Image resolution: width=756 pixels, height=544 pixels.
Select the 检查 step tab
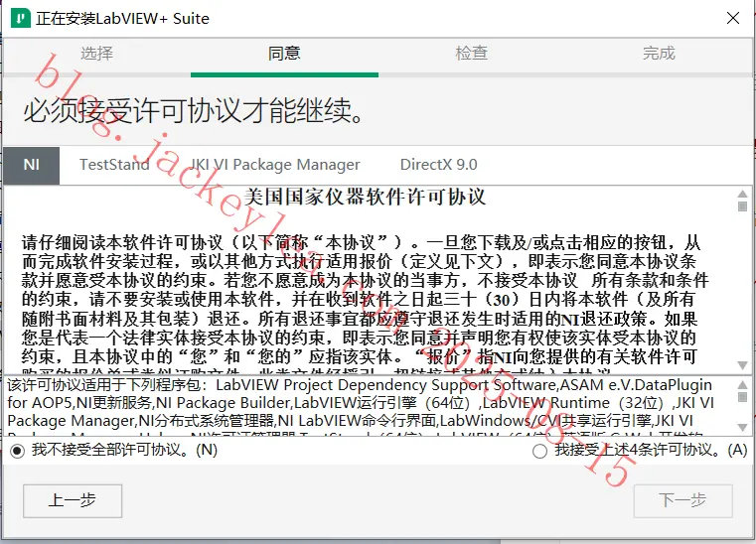pos(472,53)
